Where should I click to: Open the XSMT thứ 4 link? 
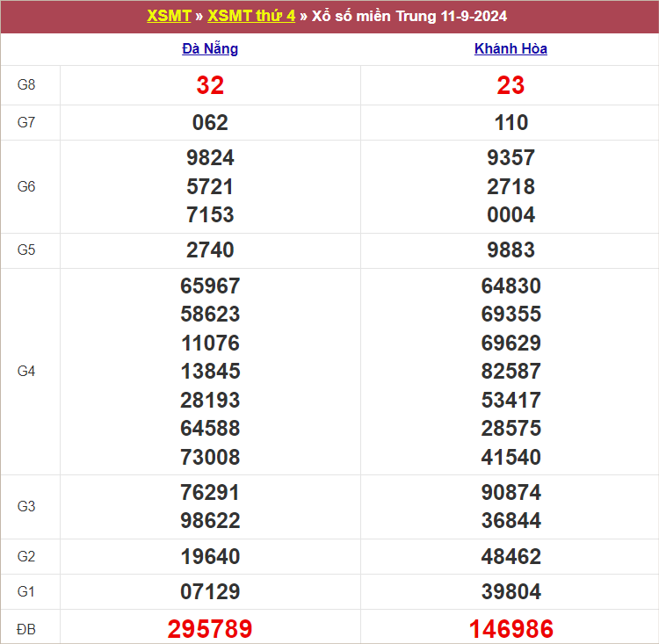click(x=251, y=16)
